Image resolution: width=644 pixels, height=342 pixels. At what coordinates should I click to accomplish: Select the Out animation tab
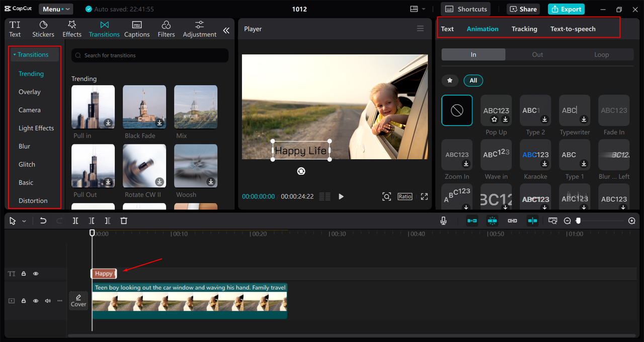point(537,54)
